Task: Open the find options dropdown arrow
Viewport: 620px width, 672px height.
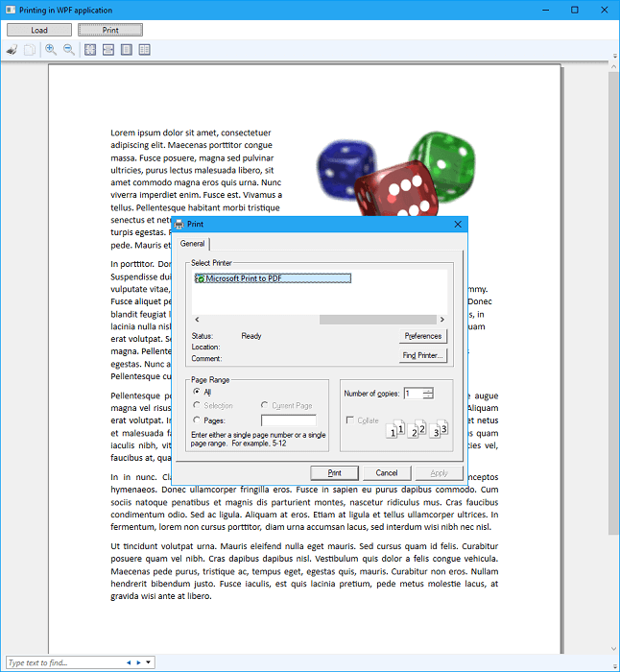Action: point(149,662)
